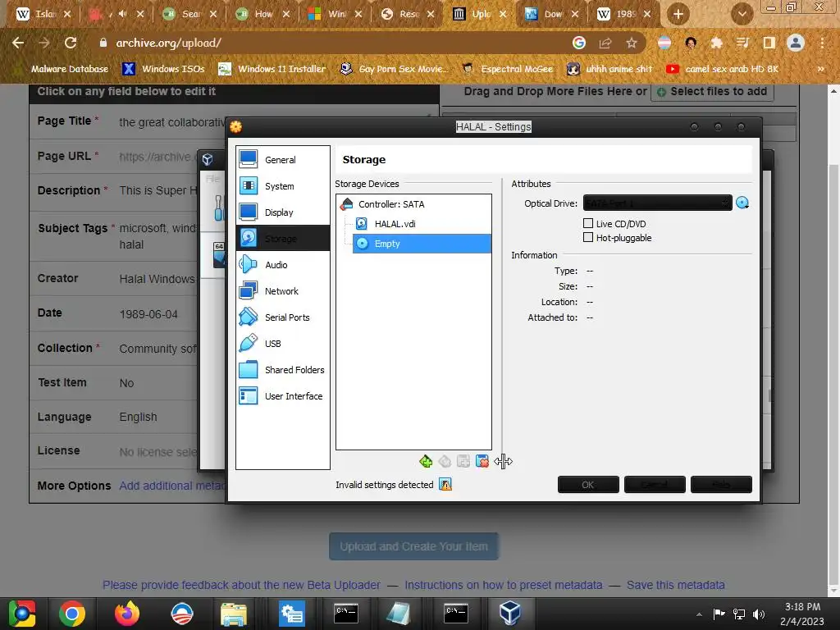This screenshot has height=630, width=840.
Task: Click the green Add controller icon
Action: coord(426,461)
